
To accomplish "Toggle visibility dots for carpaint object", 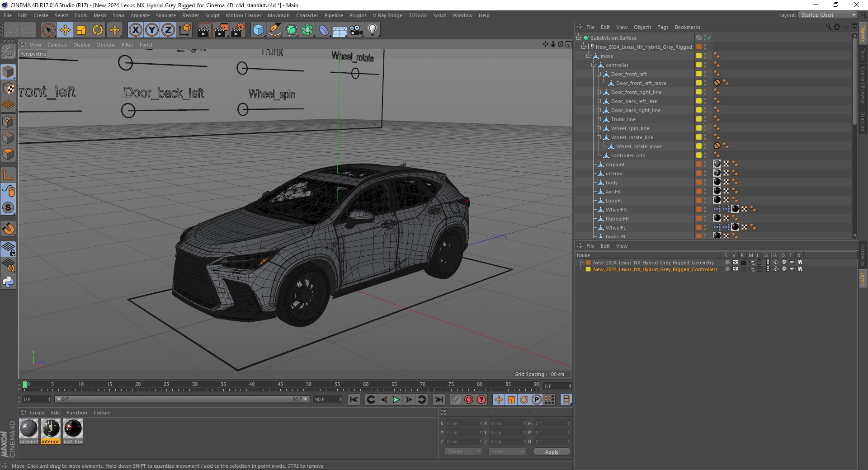I will click(x=705, y=164).
